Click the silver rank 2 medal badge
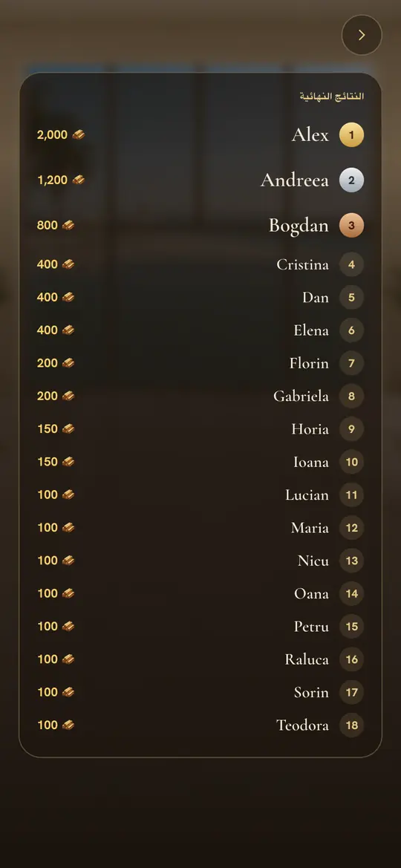The height and width of the screenshot is (868, 401). [x=352, y=180]
